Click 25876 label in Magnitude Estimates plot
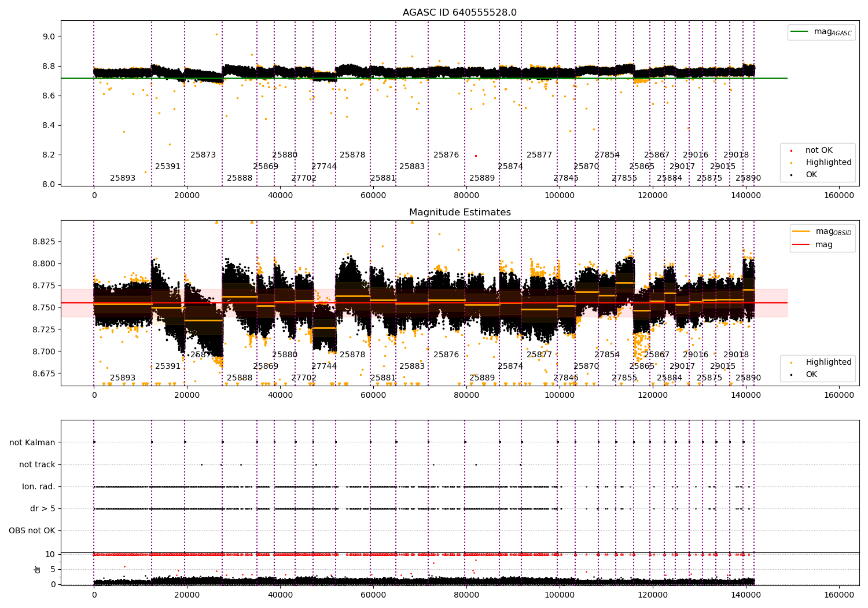The width and height of the screenshot is (868, 608). pos(446,355)
